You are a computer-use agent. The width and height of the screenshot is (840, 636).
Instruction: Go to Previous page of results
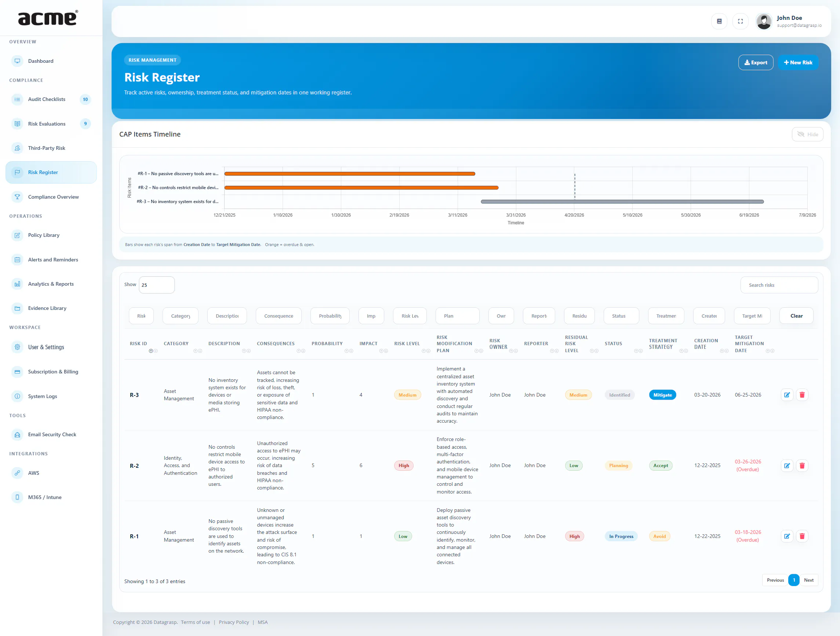pos(775,580)
